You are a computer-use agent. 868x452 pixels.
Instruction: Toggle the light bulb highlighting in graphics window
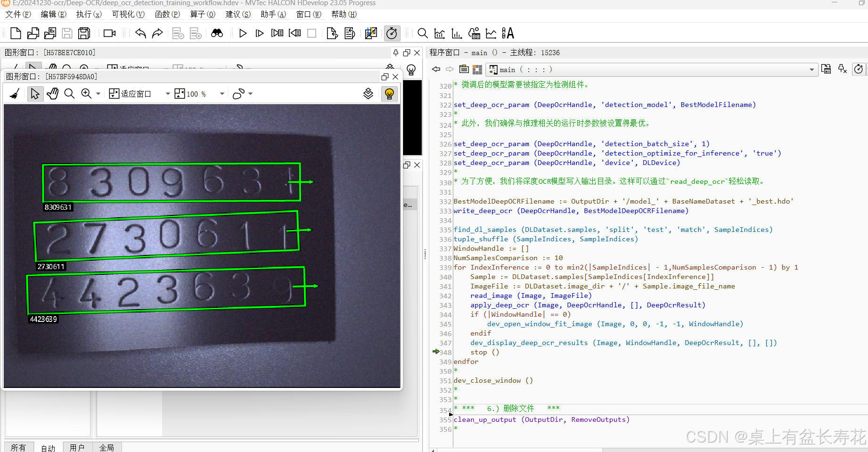click(389, 94)
